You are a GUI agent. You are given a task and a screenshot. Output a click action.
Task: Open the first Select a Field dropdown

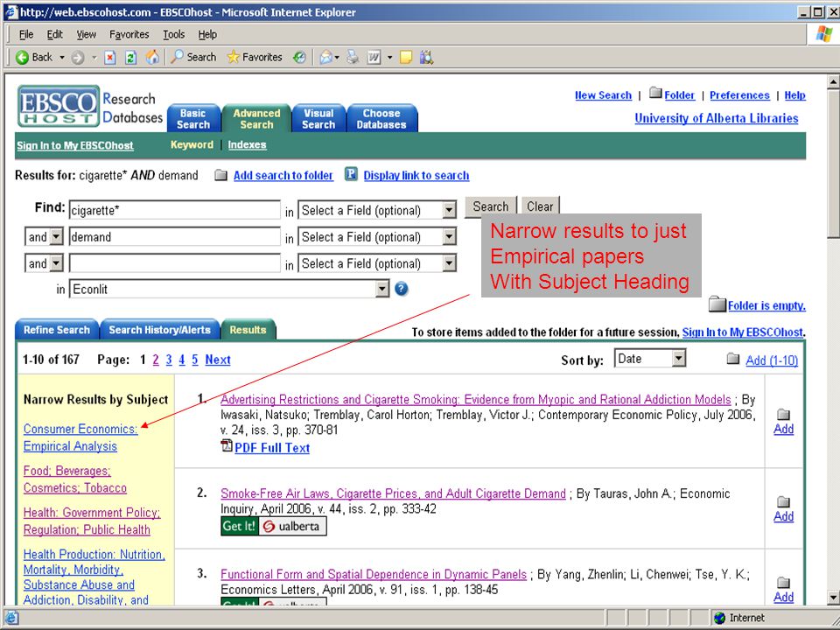pyautogui.click(x=377, y=210)
